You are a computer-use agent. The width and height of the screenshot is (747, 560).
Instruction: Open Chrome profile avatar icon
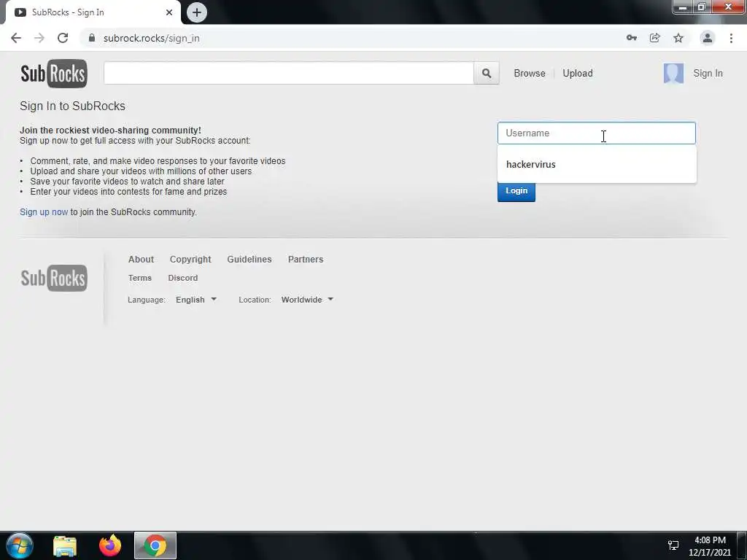point(708,38)
